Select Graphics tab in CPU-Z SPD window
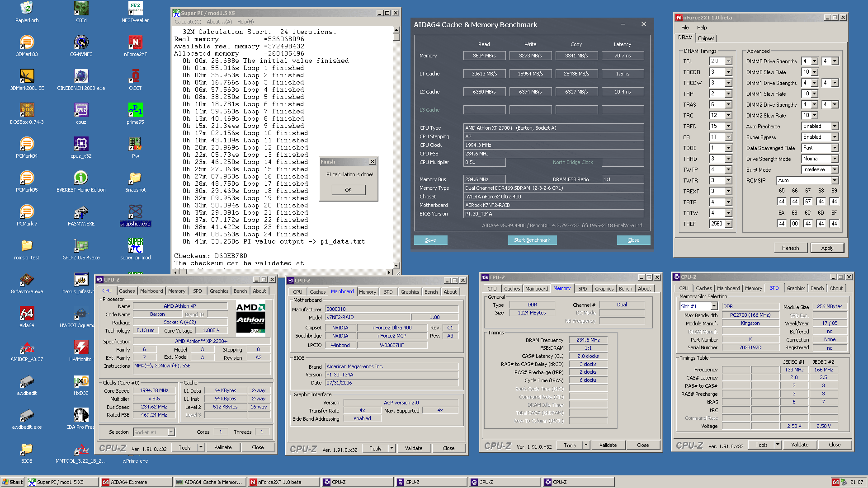The height and width of the screenshot is (488, 868). coord(796,288)
